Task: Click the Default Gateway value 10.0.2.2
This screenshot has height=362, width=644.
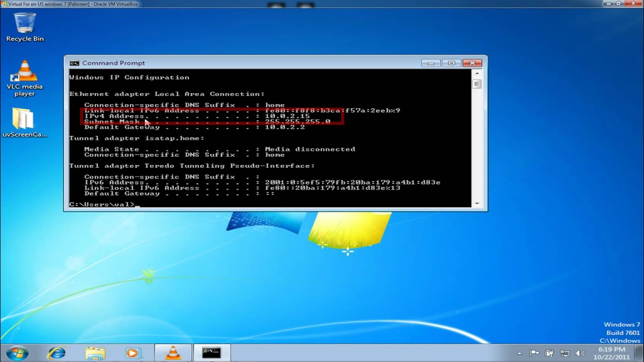Action: 285,127
